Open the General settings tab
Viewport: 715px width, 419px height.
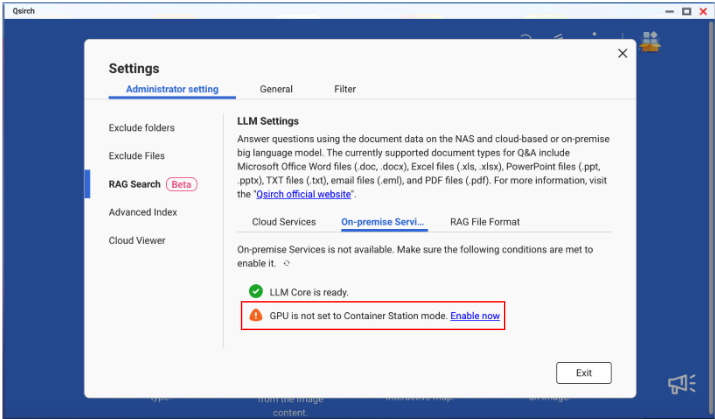point(276,89)
